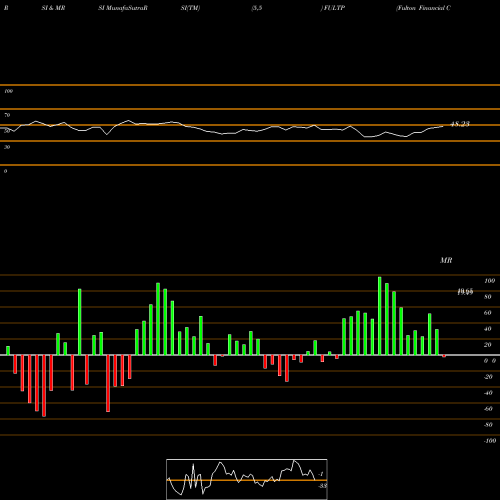Click the '100' label on MR axis
The height and width of the screenshot is (500, 500).
pos(489,281)
